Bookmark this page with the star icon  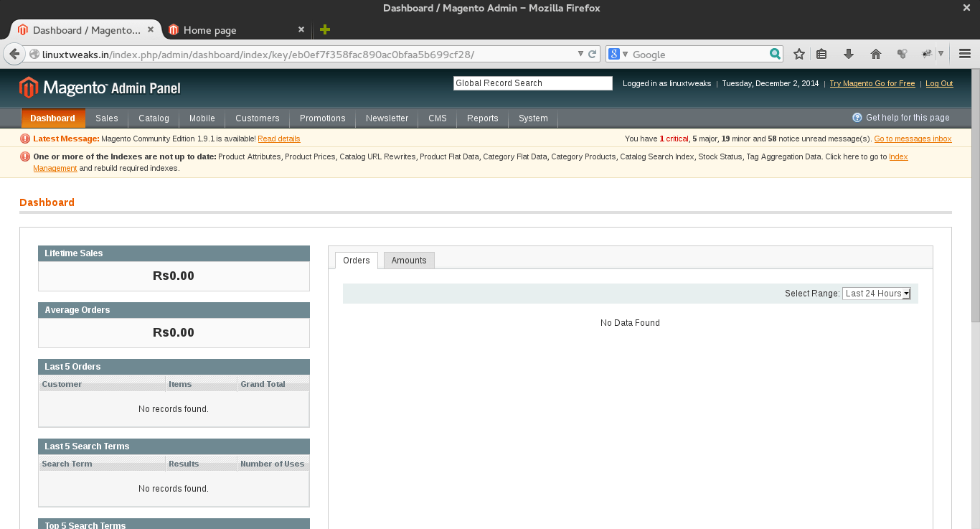click(798, 54)
